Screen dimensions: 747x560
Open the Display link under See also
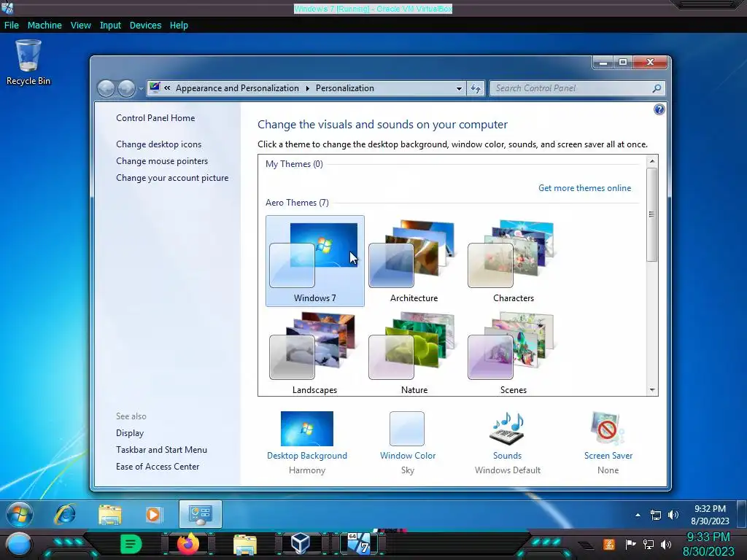click(130, 433)
